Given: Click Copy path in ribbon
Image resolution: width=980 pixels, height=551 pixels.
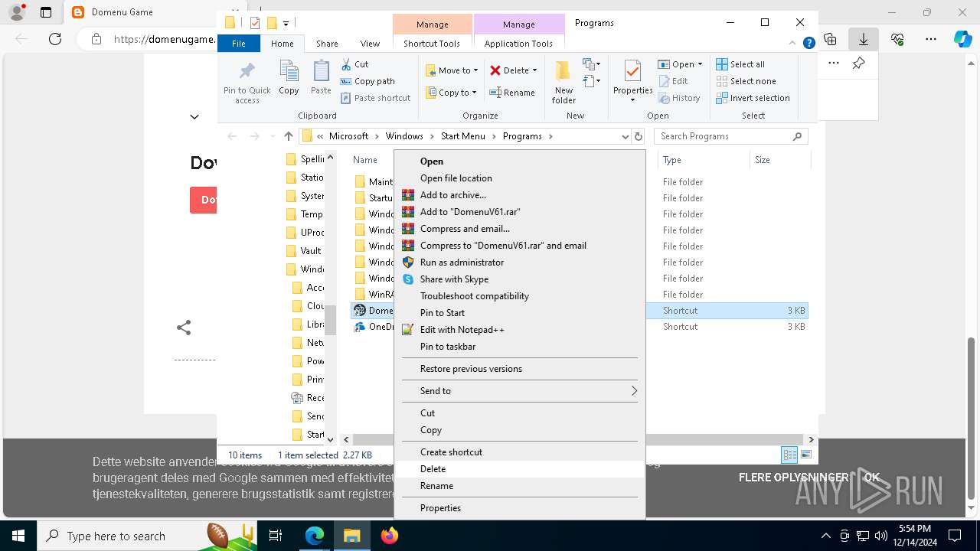Looking at the screenshot, I should click(x=367, y=81).
